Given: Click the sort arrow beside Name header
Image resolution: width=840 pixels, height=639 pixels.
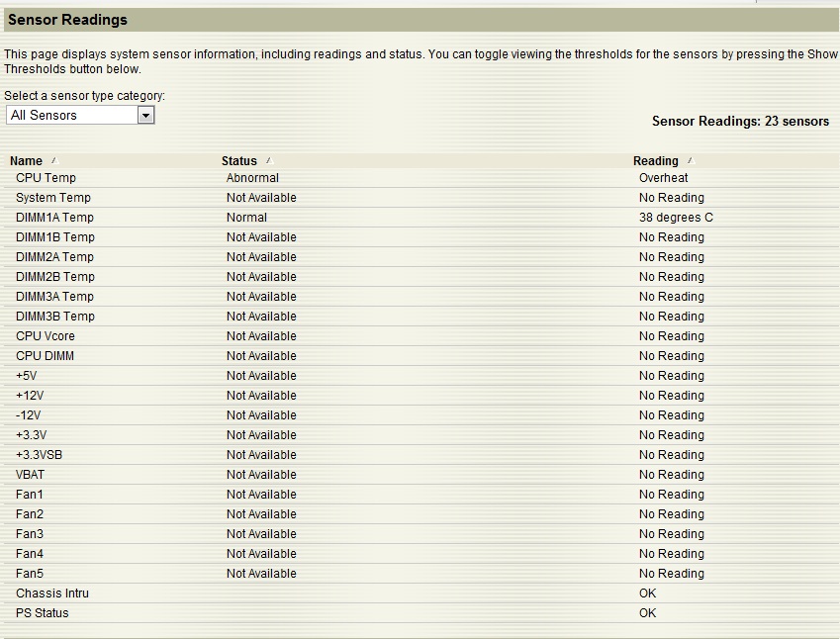Looking at the screenshot, I should click(54, 160).
